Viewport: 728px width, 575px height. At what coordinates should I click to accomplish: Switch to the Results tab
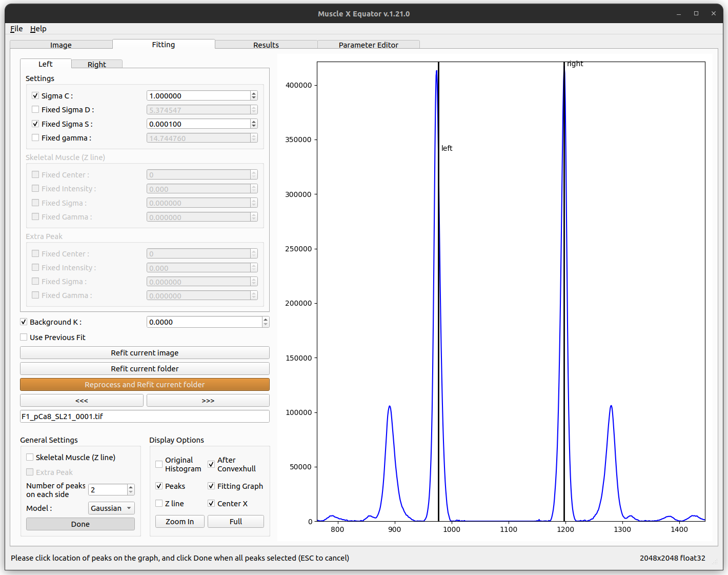(266, 45)
